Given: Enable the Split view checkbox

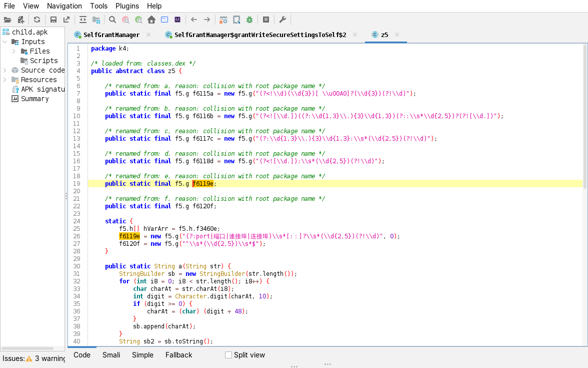Looking at the screenshot, I should 228,355.
